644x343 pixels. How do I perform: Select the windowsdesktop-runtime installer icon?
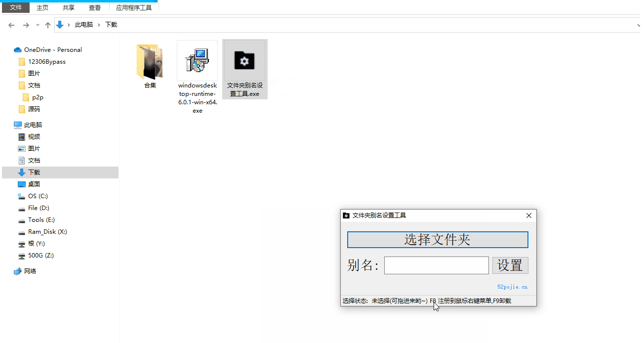[197, 61]
